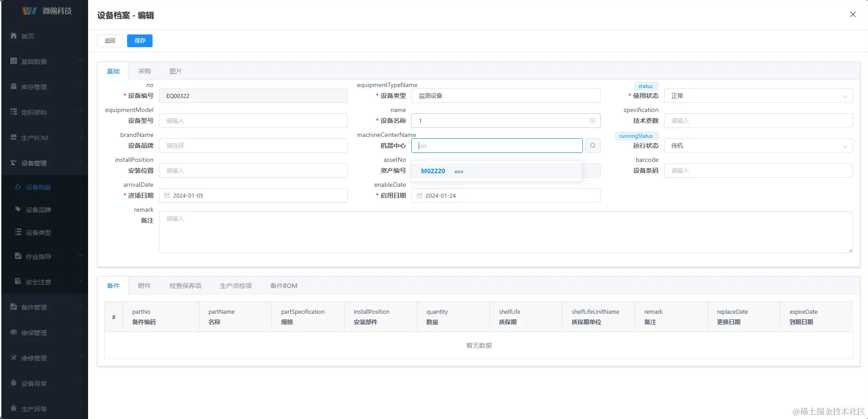The image size is (868, 419).
Task: Expand the 作业指导 sidebar submenu
Action: point(80,255)
